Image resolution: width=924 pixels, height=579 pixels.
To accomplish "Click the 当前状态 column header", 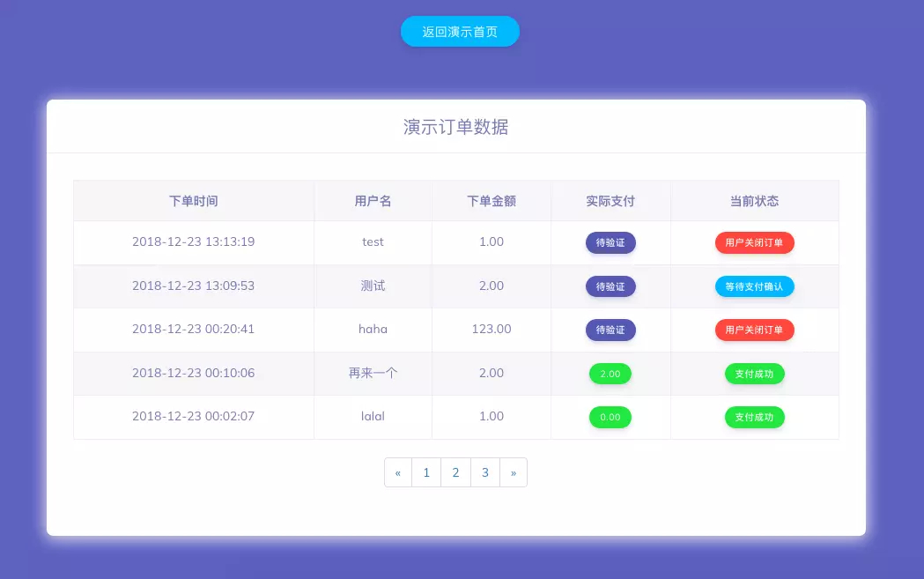I will pyautogui.click(x=754, y=201).
